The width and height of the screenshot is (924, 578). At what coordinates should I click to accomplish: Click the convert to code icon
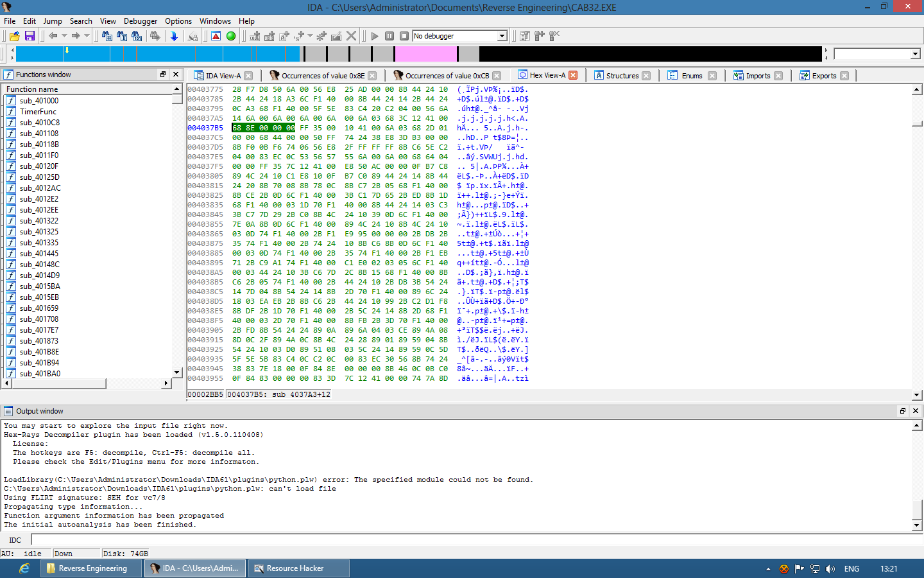(x=255, y=36)
